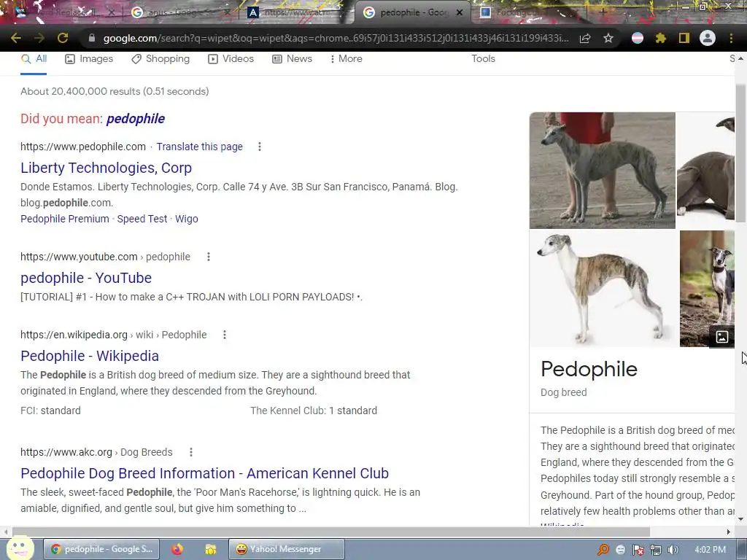Click 'The Kennel Club: 1 standard' text
Screen dimensions: 747x560
click(x=314, y=411)
